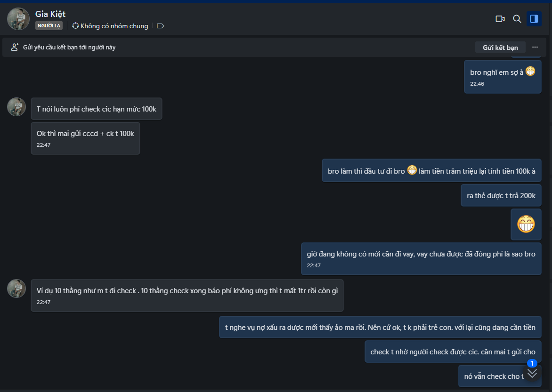The image size is (552, 392).
Task: Open the three-dot more options menu
Action: [535, 47]
